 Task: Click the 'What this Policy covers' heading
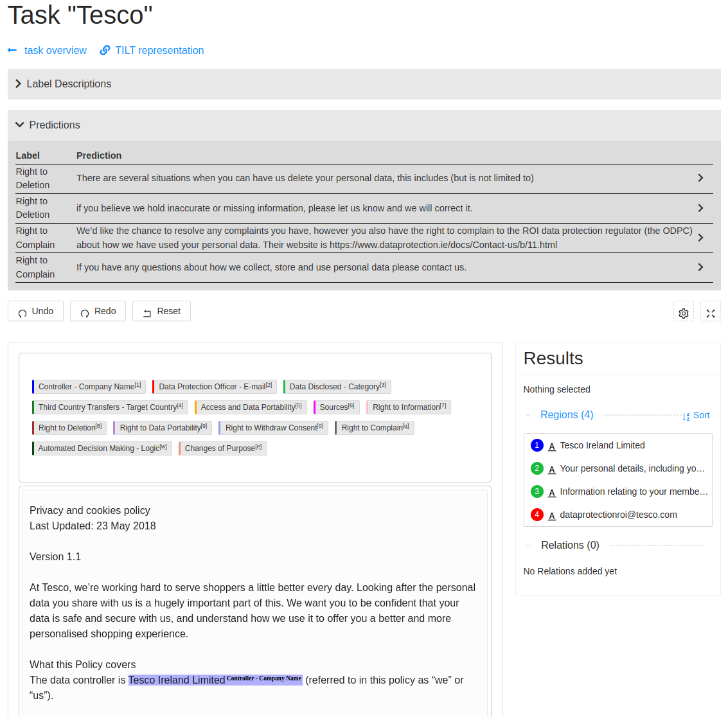(83, 665)
